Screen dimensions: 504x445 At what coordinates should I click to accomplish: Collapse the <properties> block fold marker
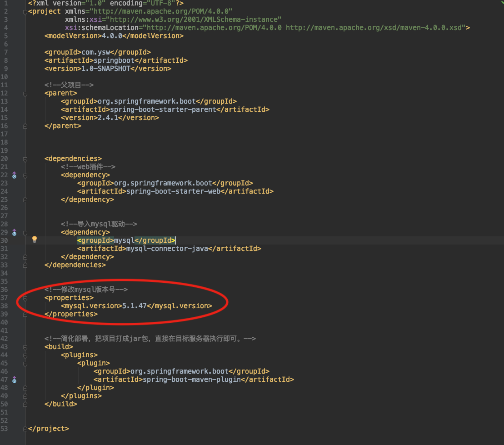[25, 298]
